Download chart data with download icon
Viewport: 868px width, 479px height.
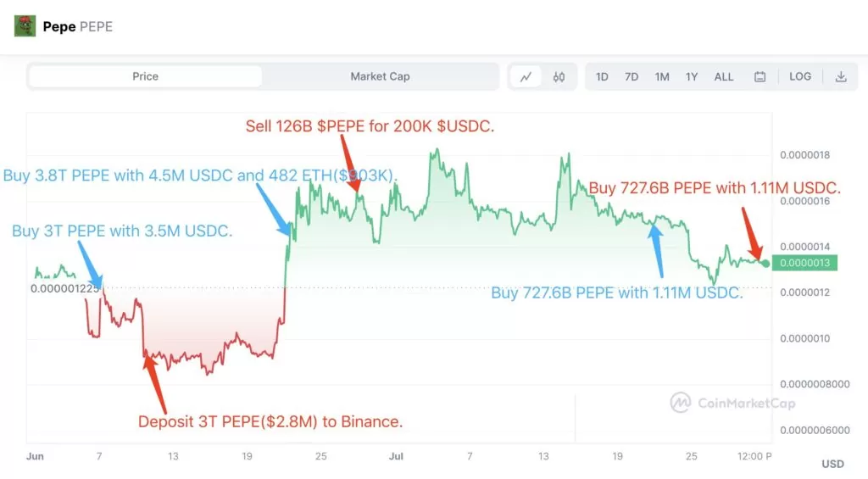[841, 76]
